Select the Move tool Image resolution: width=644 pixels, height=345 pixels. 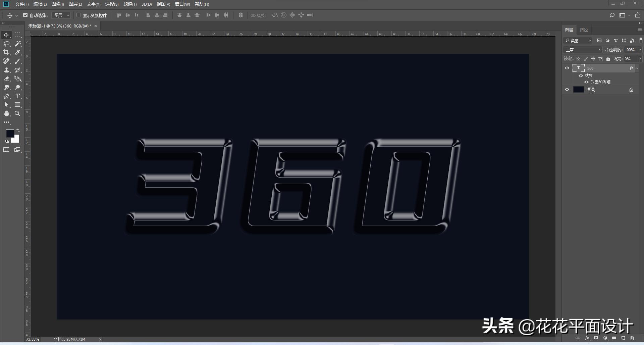[x=6, y=35]
